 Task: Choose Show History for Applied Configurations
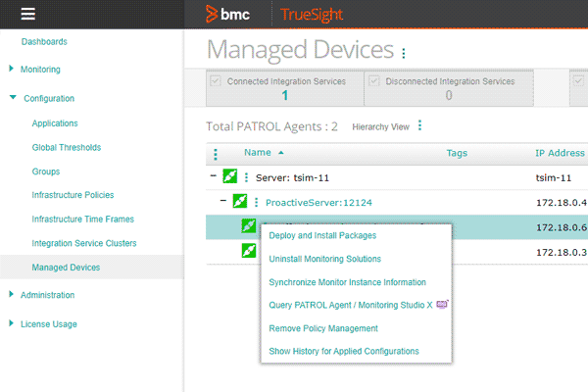pos(344,351)
